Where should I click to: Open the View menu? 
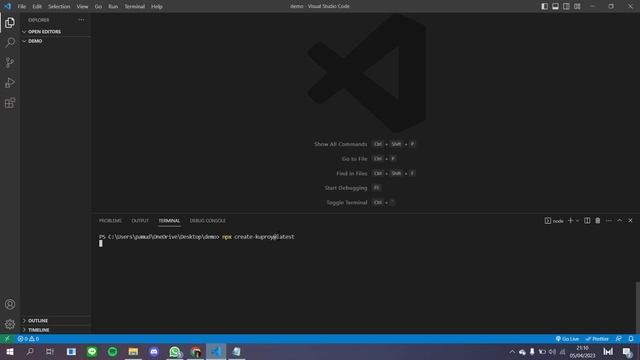[82, 6]
